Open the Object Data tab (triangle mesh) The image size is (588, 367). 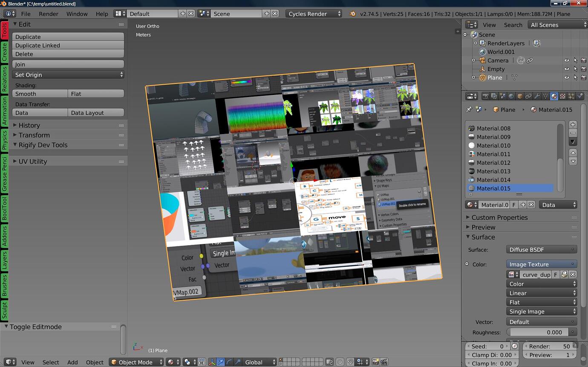(545, 96)
